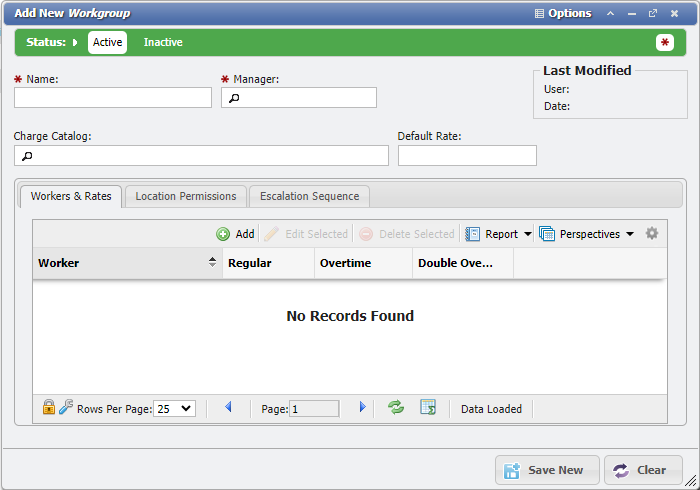This screenshot has width=700, height=490.
Task: Go to next page arrow
Action: pos(362,408)
